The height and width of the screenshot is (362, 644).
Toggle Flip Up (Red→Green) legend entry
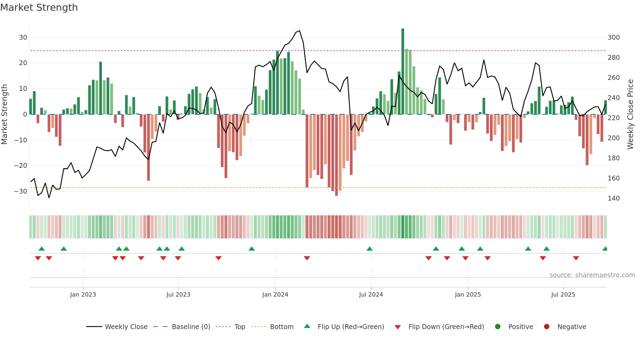[344, 327]
